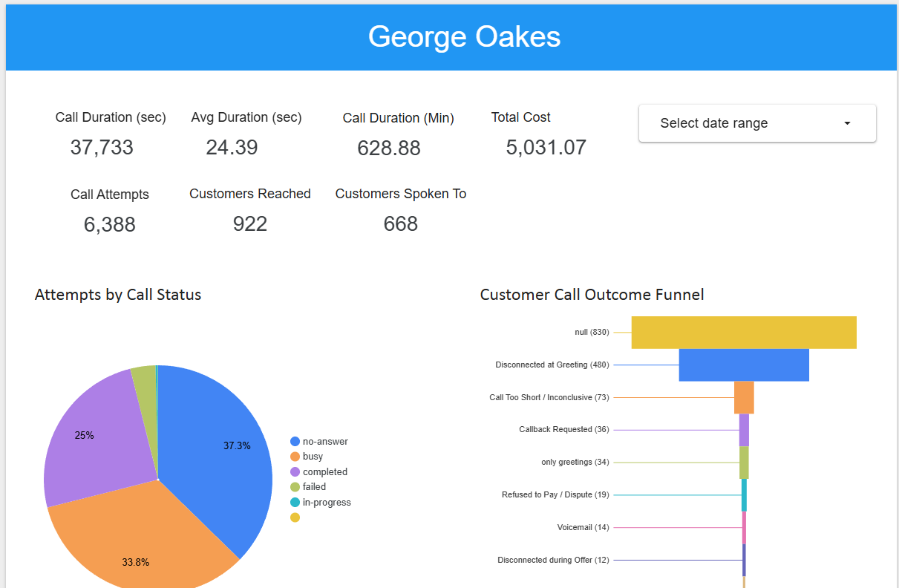The height and width of the screenshot is (588, 899).
Task: Expand the date range selector control
Action: [756, 122]
